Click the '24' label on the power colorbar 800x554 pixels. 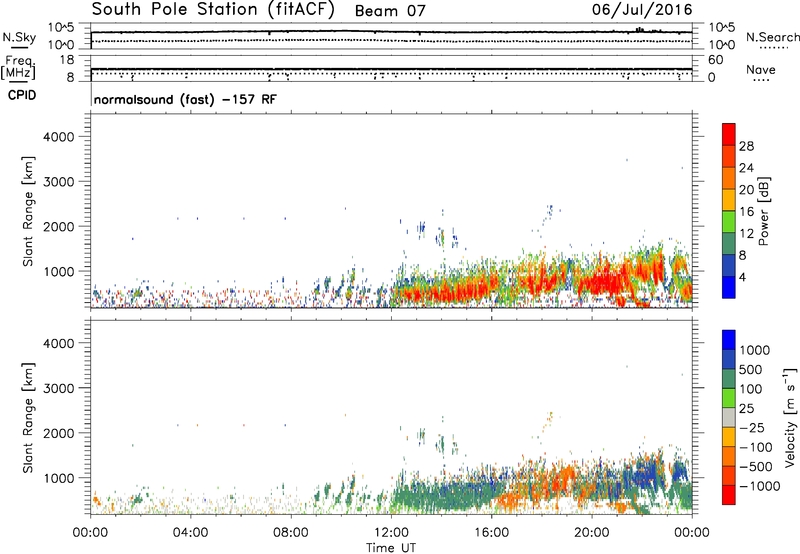(x=746, y=168)
